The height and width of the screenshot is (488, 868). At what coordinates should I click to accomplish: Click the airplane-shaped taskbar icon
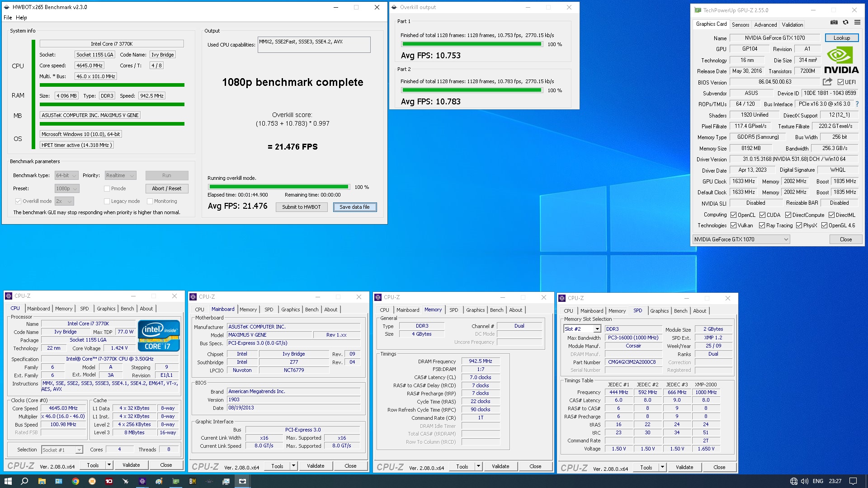[126, 481]
